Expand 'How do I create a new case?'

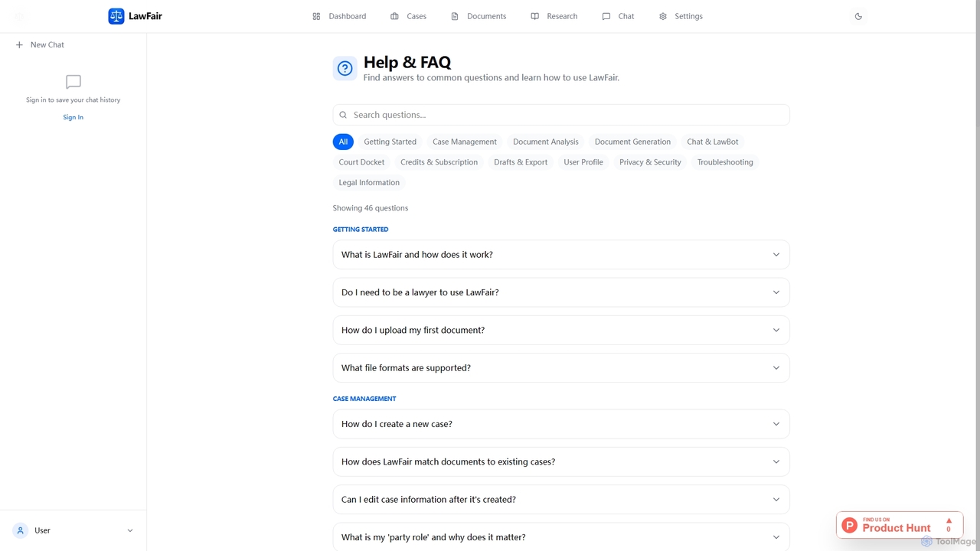click(x=561, y=424)
